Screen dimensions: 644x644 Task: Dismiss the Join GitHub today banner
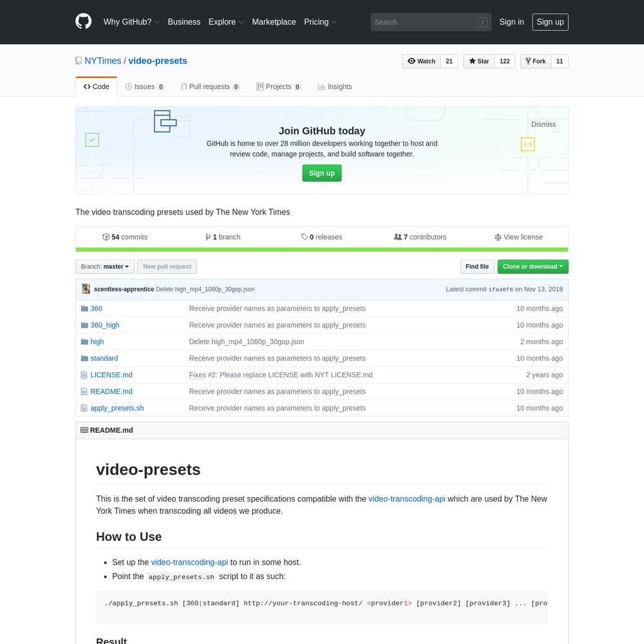click(543, 124)
